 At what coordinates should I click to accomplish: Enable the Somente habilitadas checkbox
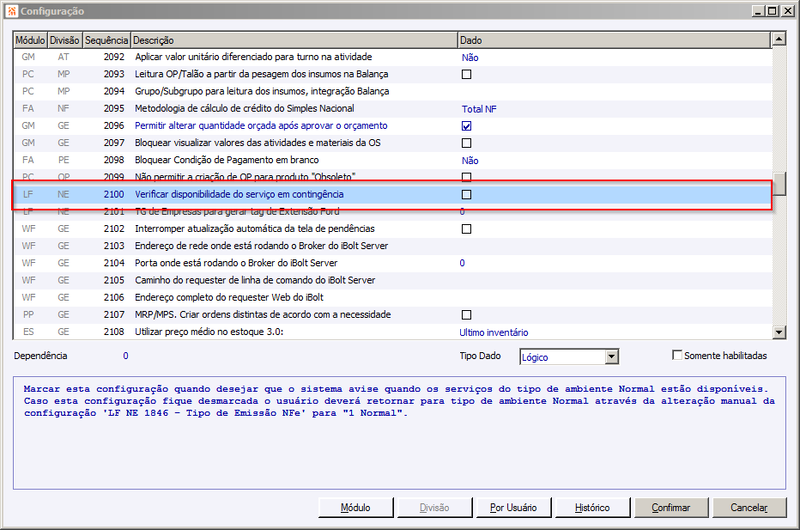(677, 355)
